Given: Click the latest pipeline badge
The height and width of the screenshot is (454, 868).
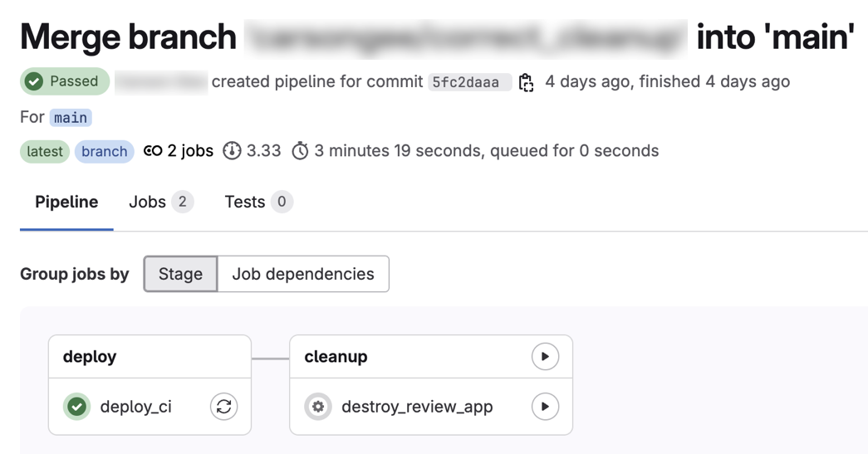Looking at the screenshot, I should pos(45,151).
